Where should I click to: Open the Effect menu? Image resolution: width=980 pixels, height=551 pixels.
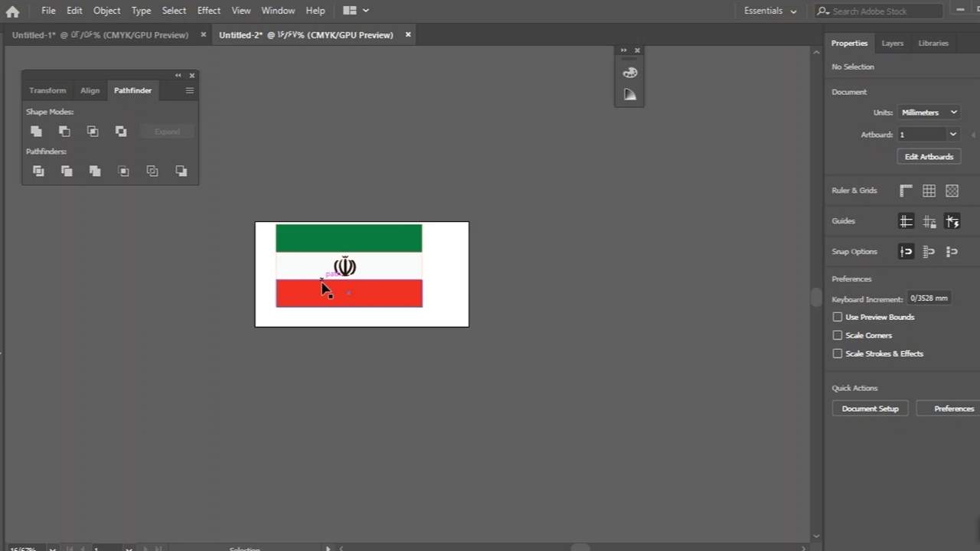click(208, 11)
